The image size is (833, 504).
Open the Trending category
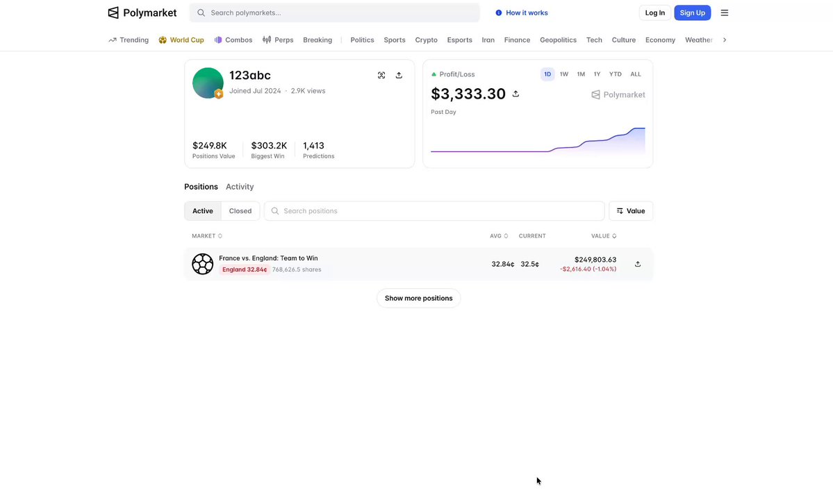pos(129,40)
